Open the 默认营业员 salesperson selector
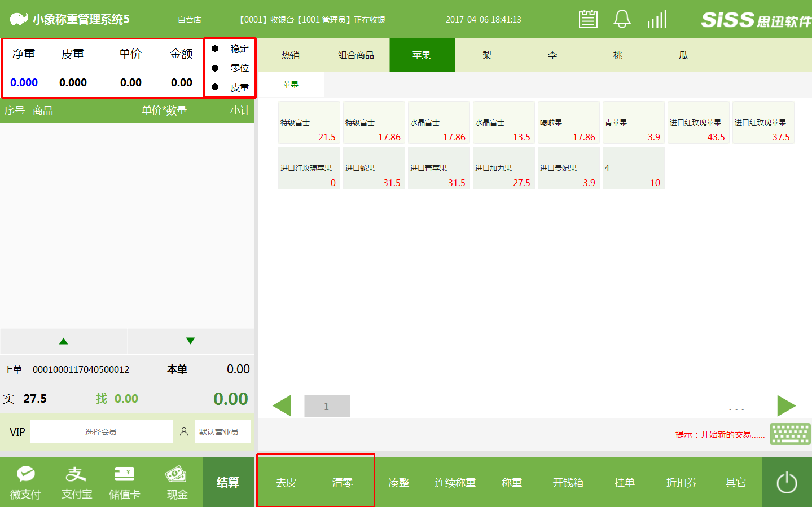The image size is (812, 507). 223,431
